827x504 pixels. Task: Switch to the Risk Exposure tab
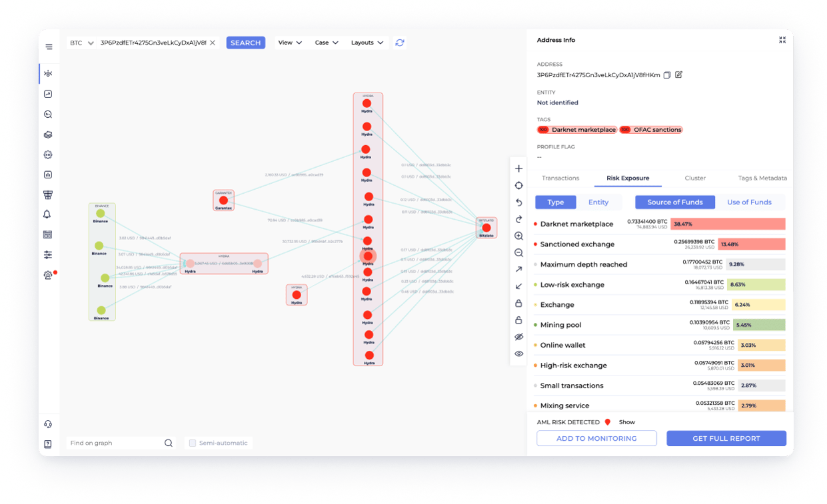pyautogui.click(x=628, y=178)
